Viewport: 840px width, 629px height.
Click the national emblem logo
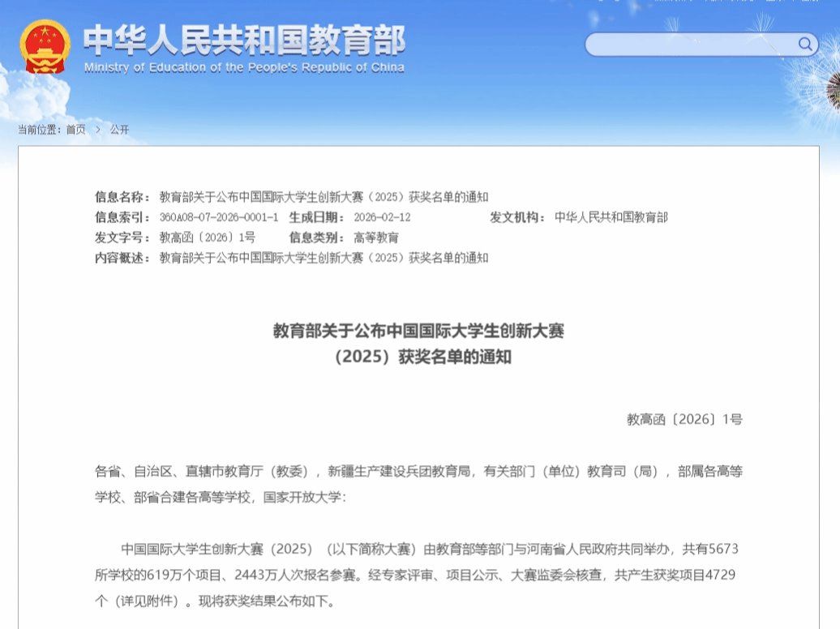(x=45, y=47)
